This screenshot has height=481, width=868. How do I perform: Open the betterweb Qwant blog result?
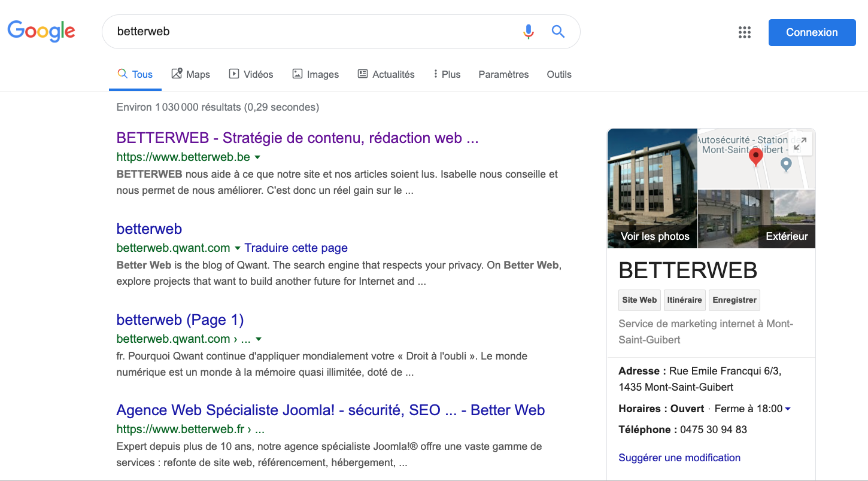(149, 229)
